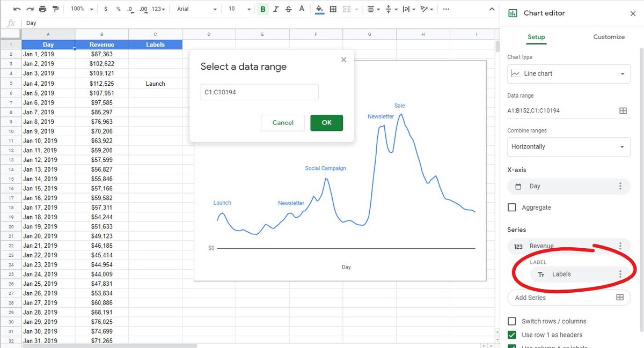Switch to the Setup tab
The height and width of the screenshot is (348, 644).
(536, 37)
